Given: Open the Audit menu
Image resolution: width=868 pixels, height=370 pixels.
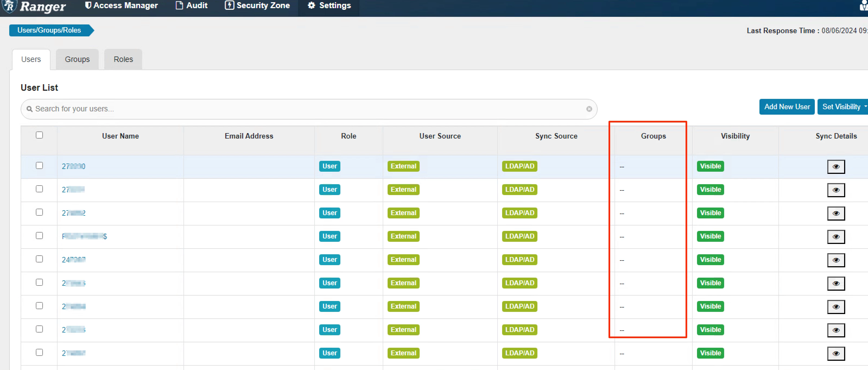Looking at the screenshot, I should pos(191,5).
